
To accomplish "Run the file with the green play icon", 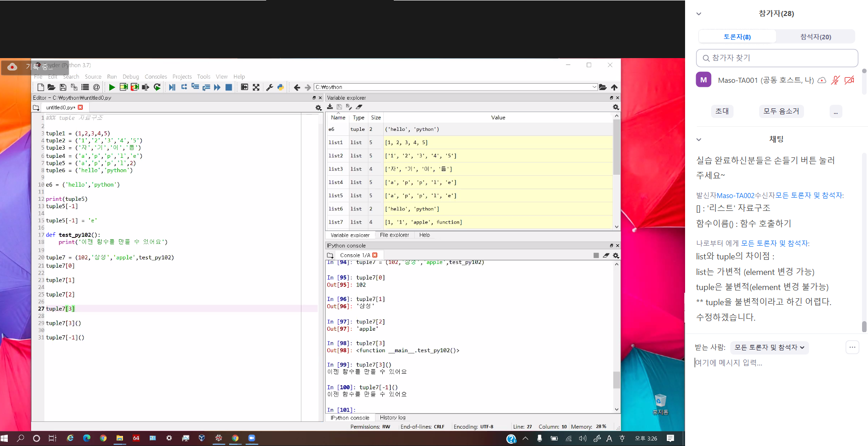I will click(x=112, y=87).
